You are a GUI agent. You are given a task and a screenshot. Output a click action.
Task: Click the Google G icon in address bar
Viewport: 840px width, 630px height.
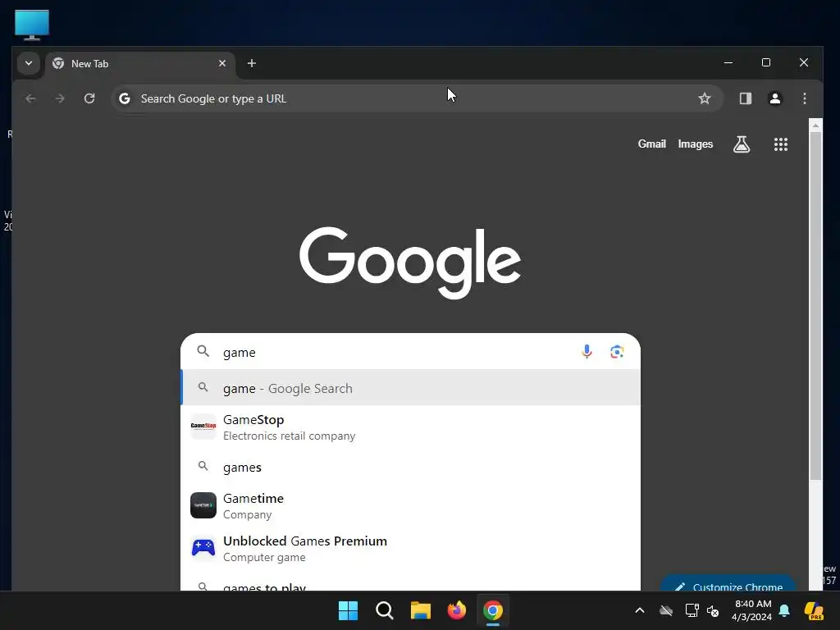[x=125, y=98]
